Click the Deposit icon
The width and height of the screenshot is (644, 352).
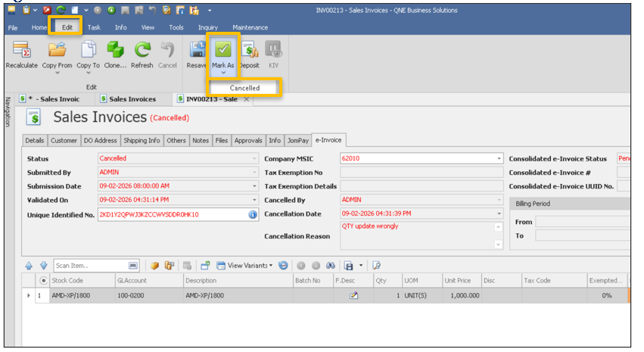(x=249, y=51)
